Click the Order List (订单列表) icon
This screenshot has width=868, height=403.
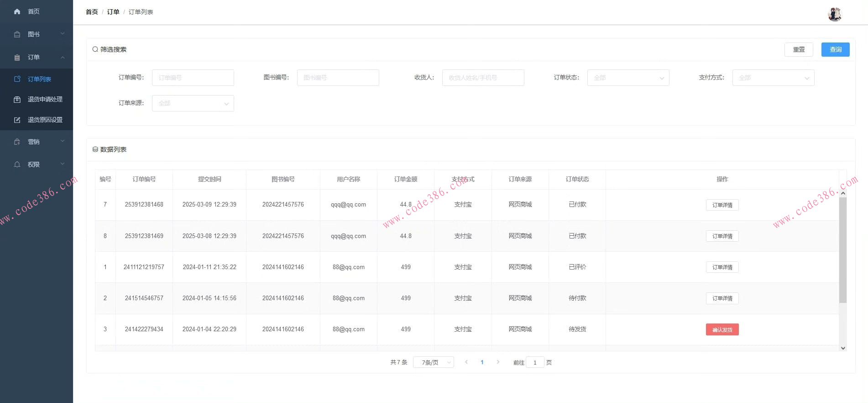pyautogui.click(x=17, y=79)
